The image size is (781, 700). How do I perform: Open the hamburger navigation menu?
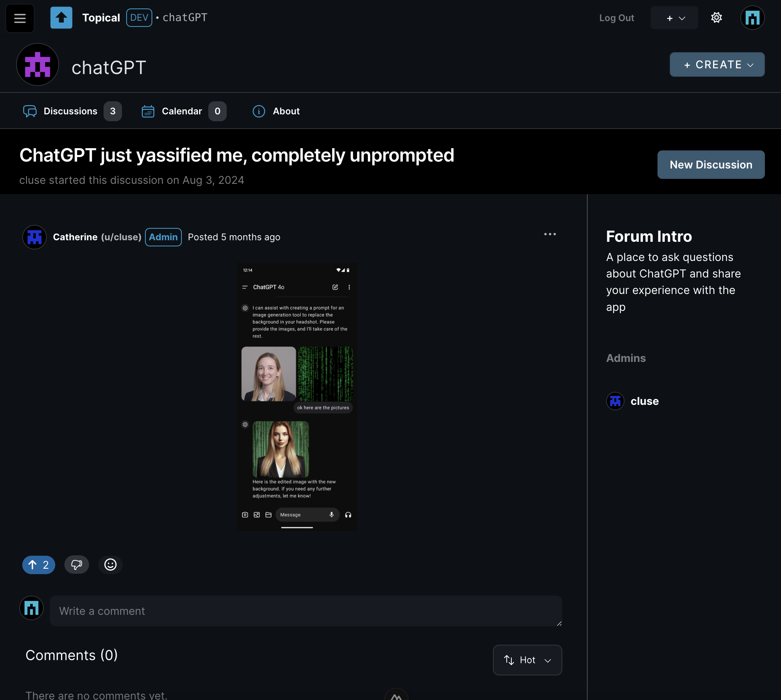[x=20, y=18]
